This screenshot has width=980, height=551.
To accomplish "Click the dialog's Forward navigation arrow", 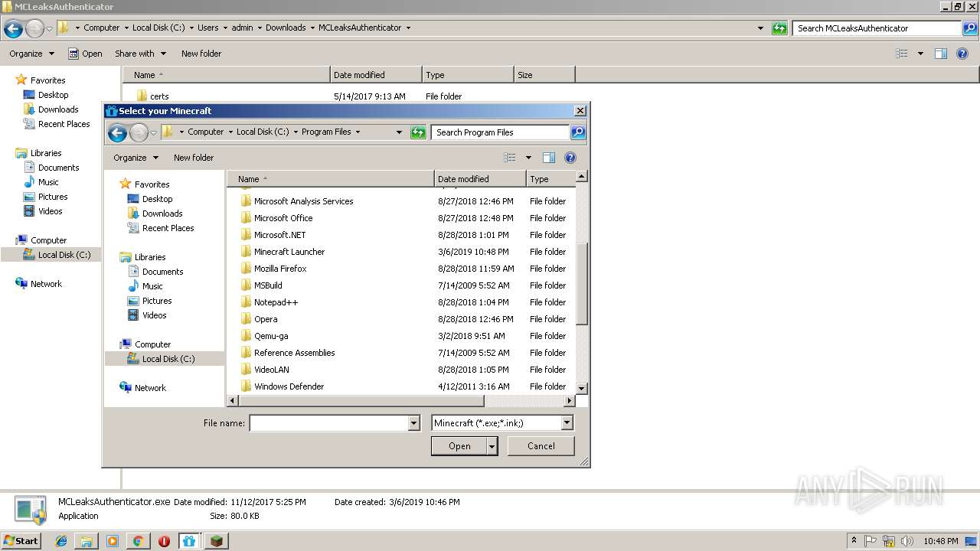I will 139,133.
